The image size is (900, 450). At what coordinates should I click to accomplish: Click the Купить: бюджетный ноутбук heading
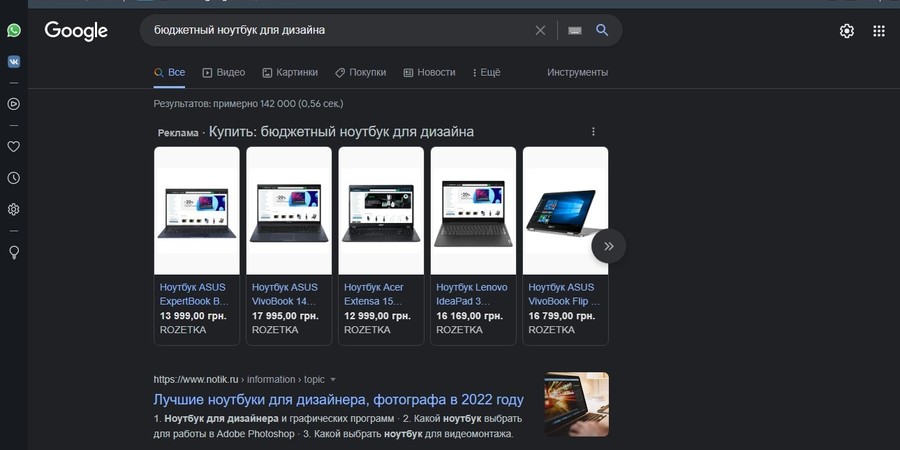(341, 131)
